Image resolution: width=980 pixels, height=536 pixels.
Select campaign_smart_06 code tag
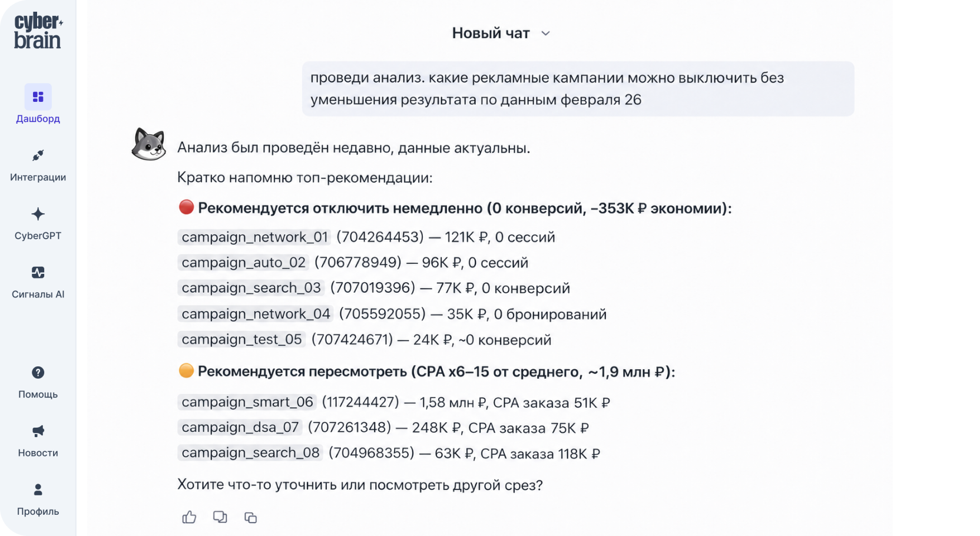tap(247, 402)
